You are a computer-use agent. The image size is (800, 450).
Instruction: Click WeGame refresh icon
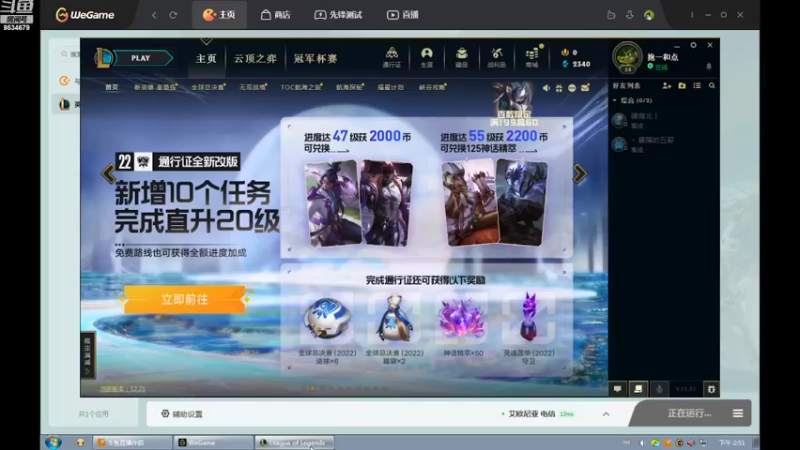[173, 15]
